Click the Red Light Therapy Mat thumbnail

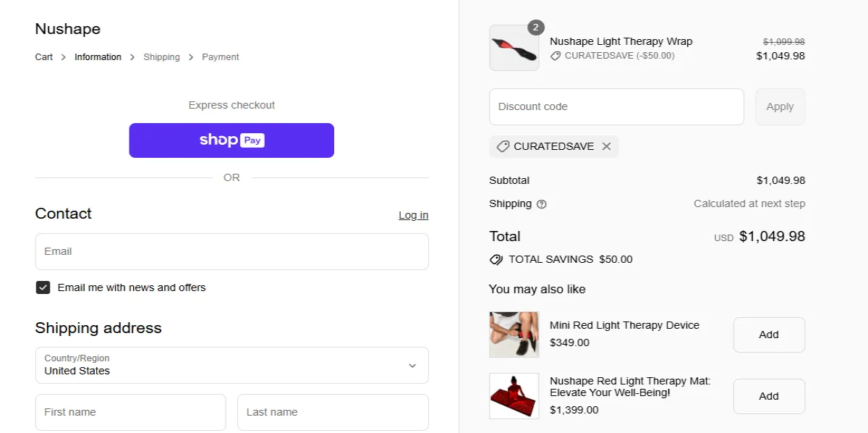tap(514, 396)
